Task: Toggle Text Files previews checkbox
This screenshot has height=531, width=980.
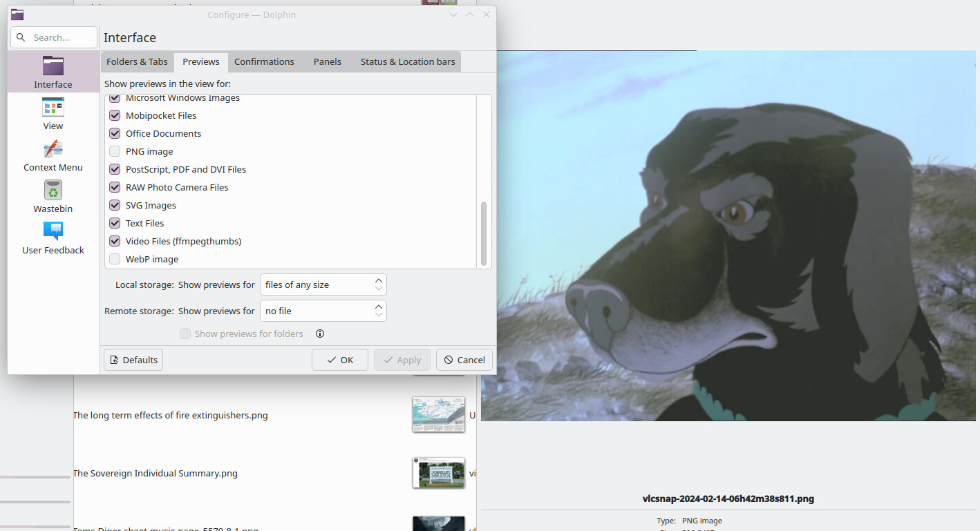Action: point(115,223)
